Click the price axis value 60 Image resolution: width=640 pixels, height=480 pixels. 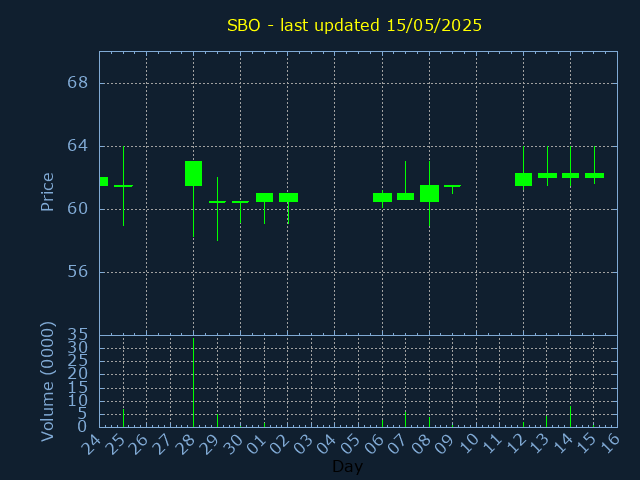coord(78,209)
